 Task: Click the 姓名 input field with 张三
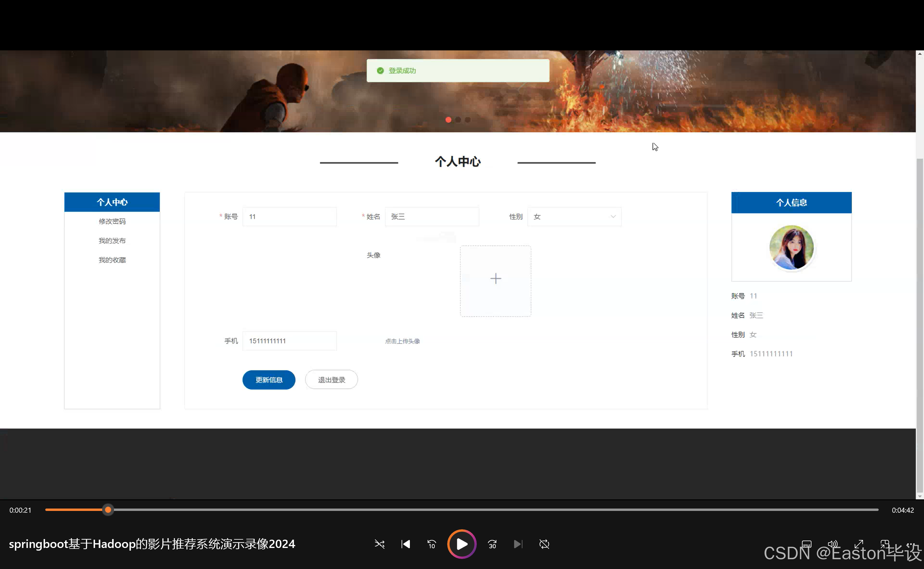coord(432,217)
